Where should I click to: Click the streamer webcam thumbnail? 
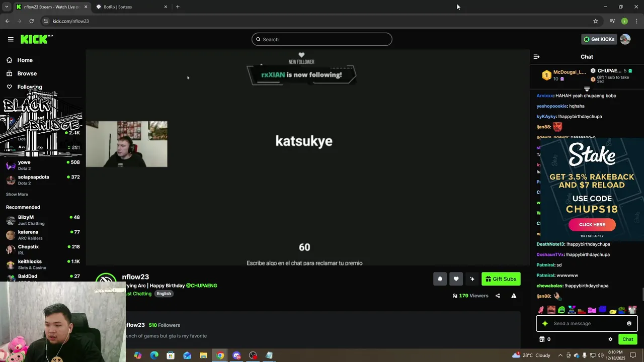pos(126,144)
